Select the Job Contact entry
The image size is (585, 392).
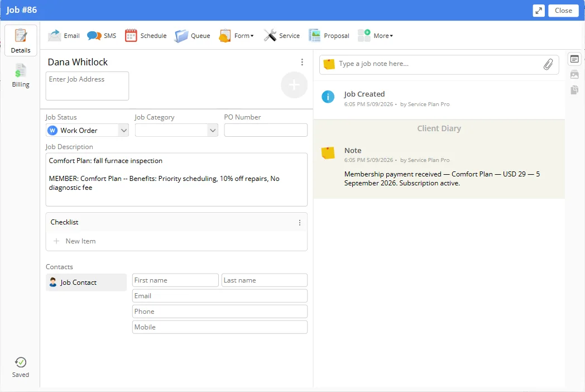(86, 283)
